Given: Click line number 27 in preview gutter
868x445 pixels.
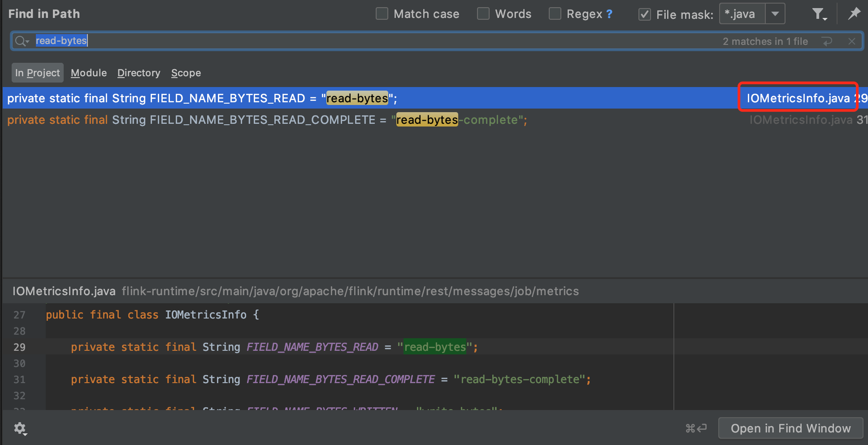Looking at the screenshot, I should [19, 315].
